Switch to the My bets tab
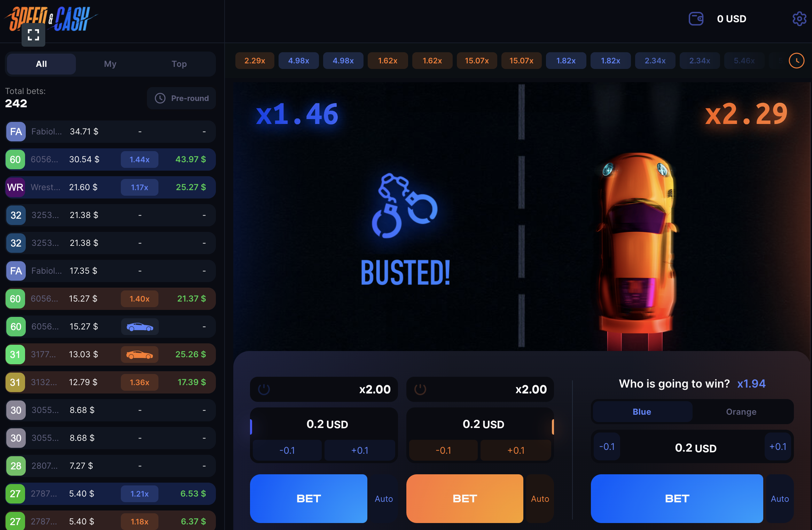Viewport: 812px width, 530px height. pyautogui.click(x=110, y=64)
